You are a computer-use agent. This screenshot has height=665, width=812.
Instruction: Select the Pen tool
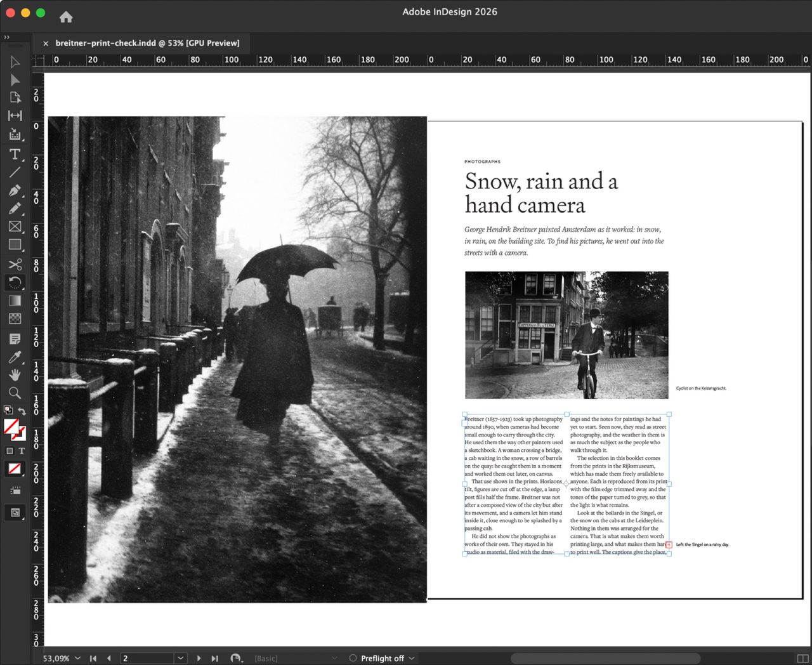[15, 190]
